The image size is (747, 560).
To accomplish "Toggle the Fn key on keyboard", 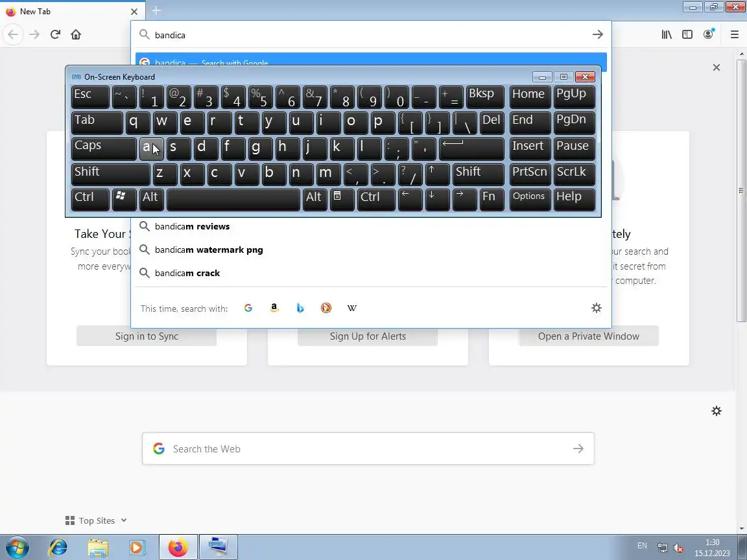I will [x=492, y=200].
